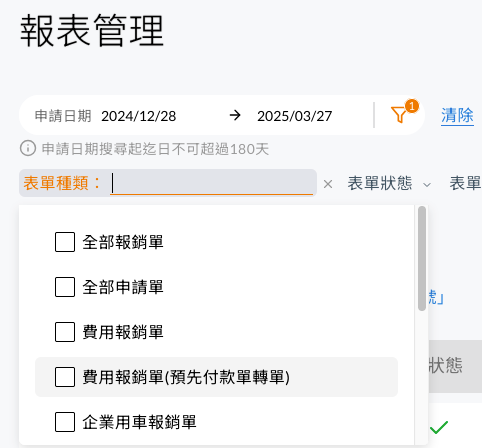The width and height of the screenshot is (482, 448).
Task: Check the 全部申請單 checkbox
Action: (65, 287)
